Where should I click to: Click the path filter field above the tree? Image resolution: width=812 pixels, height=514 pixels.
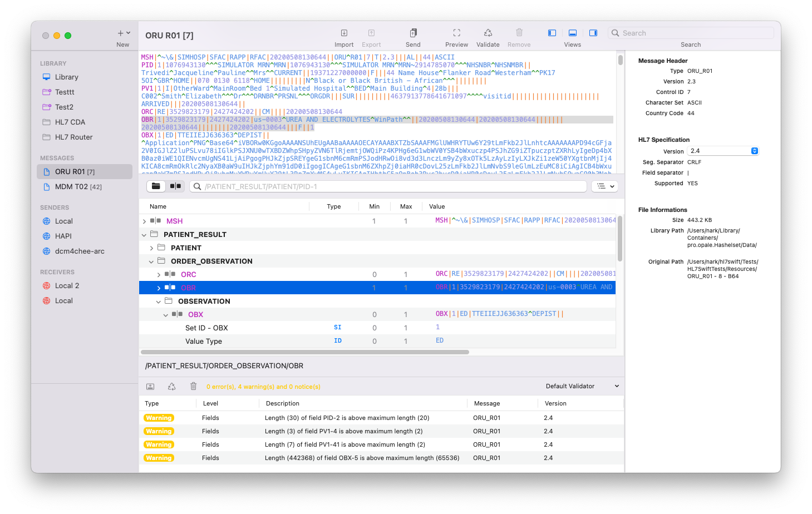(x=390, y=186)
